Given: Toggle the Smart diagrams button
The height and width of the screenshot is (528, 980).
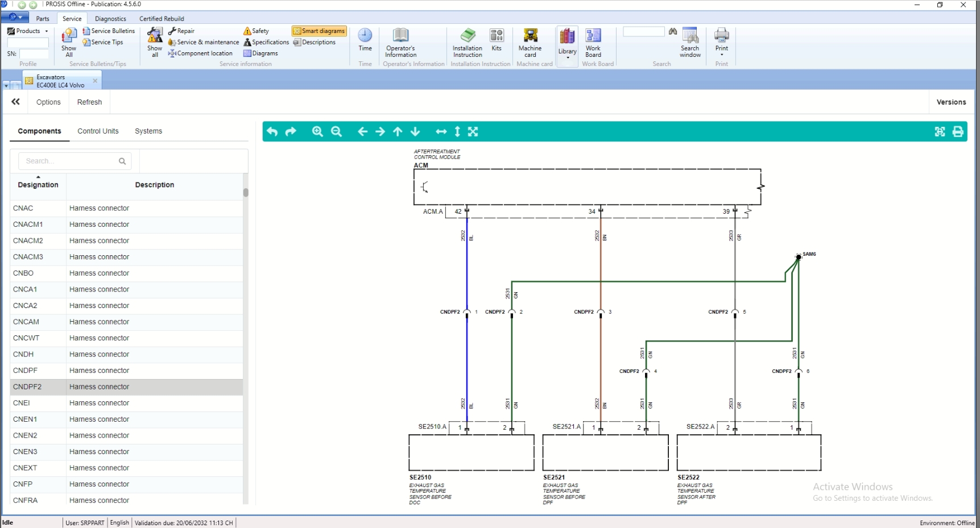Looking at the screenshot, I should click(x=319, y=31).
